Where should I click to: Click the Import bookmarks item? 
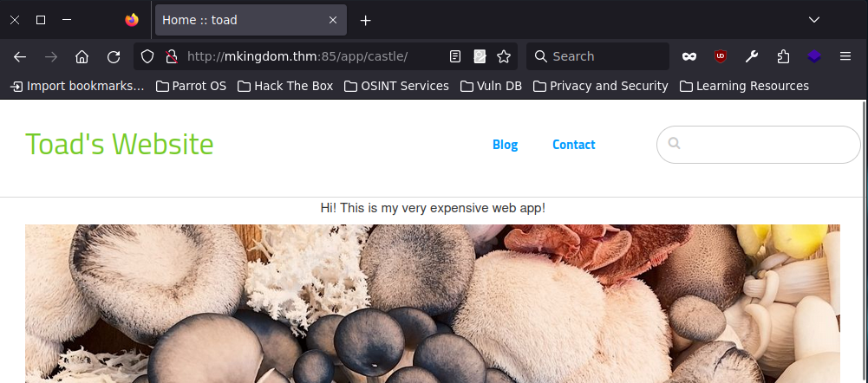click(77, 87)
